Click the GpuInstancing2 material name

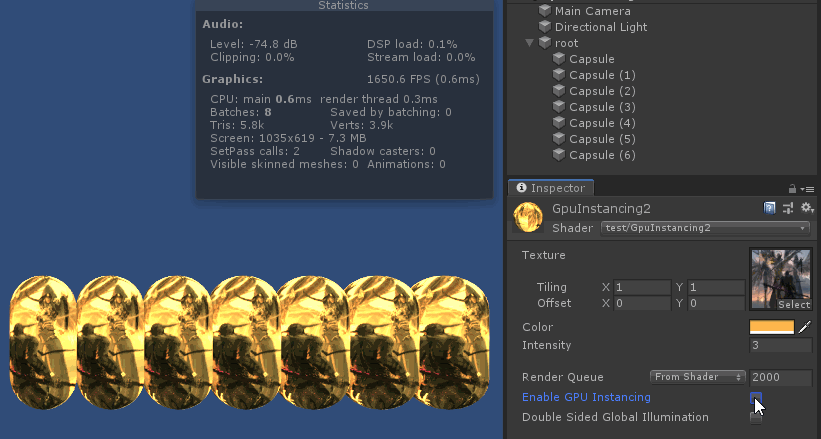[601, 208]
